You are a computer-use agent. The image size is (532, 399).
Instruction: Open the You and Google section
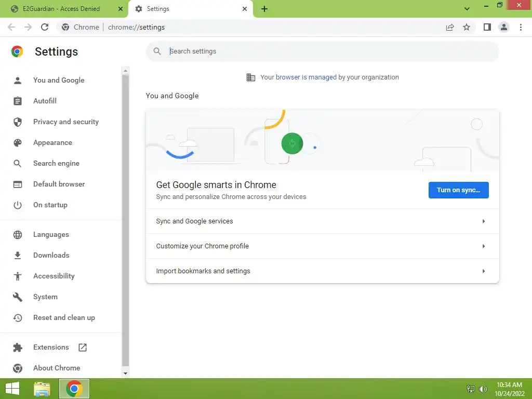click(59, 80)
